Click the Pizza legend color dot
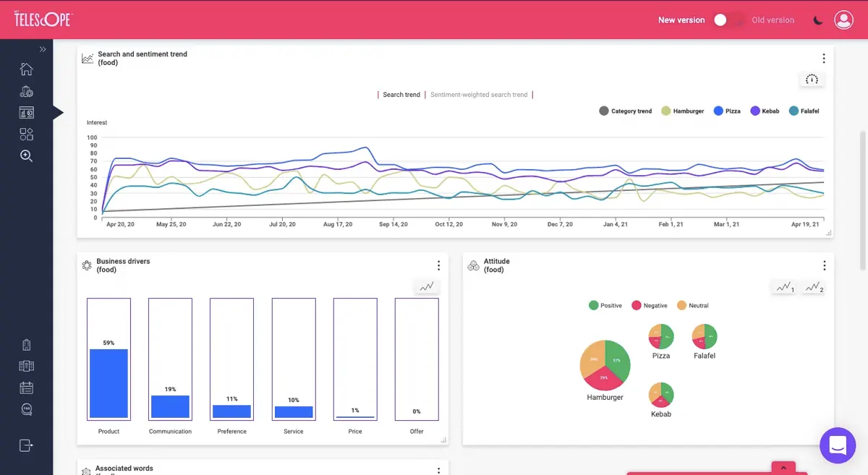Screen dimensions: 868x475 [719, 111]
